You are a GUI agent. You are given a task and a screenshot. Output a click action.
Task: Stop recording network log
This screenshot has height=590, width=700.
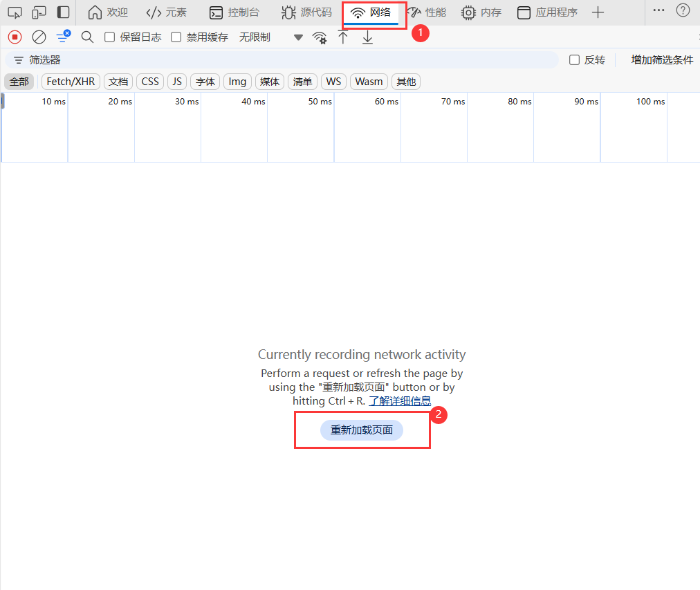pos(15,37)
